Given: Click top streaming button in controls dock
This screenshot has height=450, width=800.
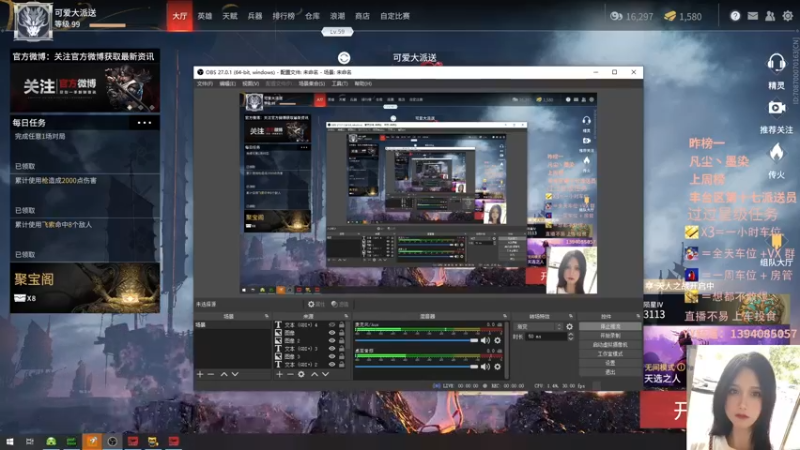Looking at the screenshot, I should point(610,327).
